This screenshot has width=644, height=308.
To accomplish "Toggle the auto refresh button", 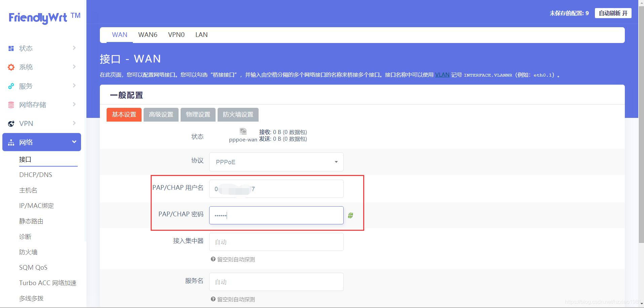I will tap(613, 13).
